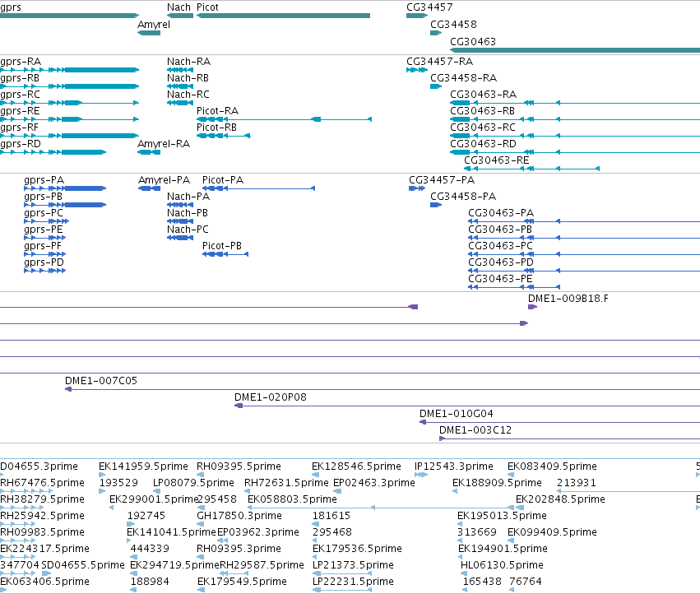The image size is (700, 594).
Task: Select protein CG30463-PC
Action: (x=584, y=254)
